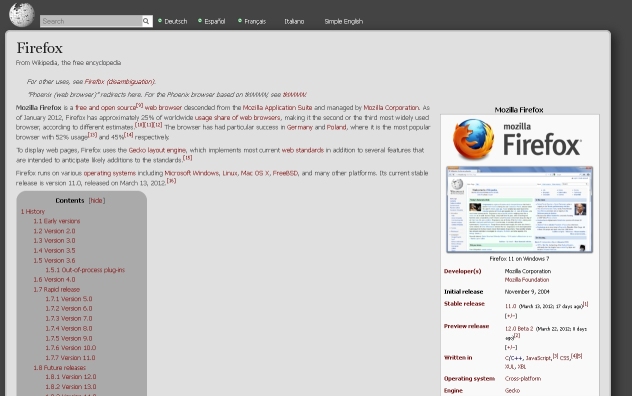Jump to 1.7.4 Version 8.0 section
Screen dimensions: 632x396
69,328
